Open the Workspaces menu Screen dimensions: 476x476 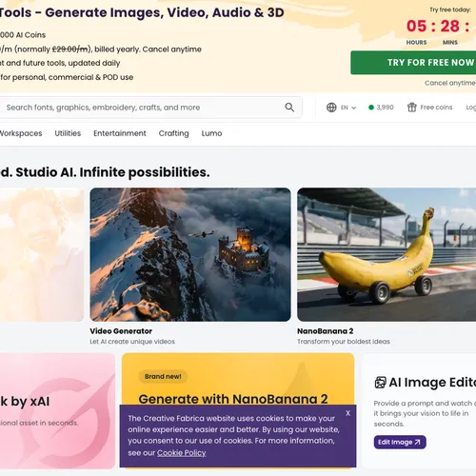click(21, 133)
